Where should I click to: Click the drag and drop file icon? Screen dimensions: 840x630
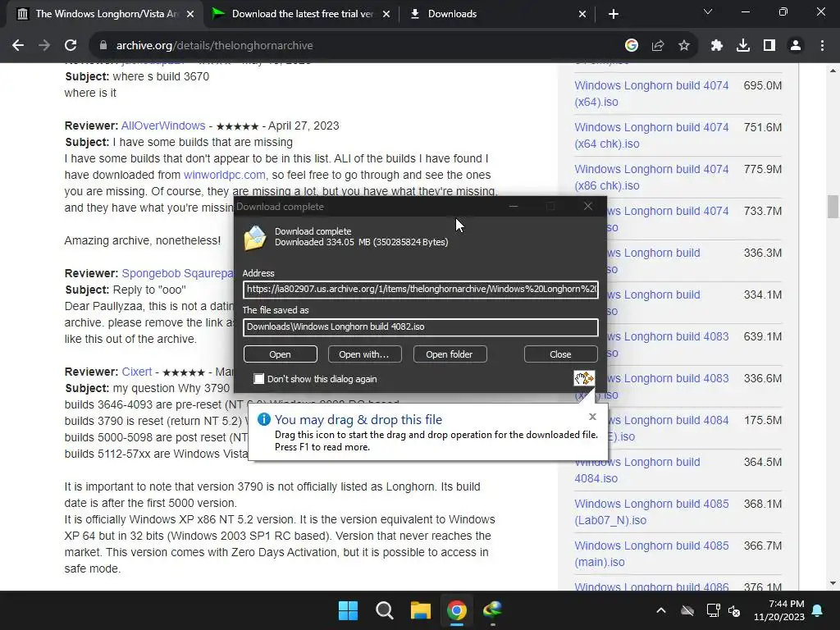tap(584, 378)
